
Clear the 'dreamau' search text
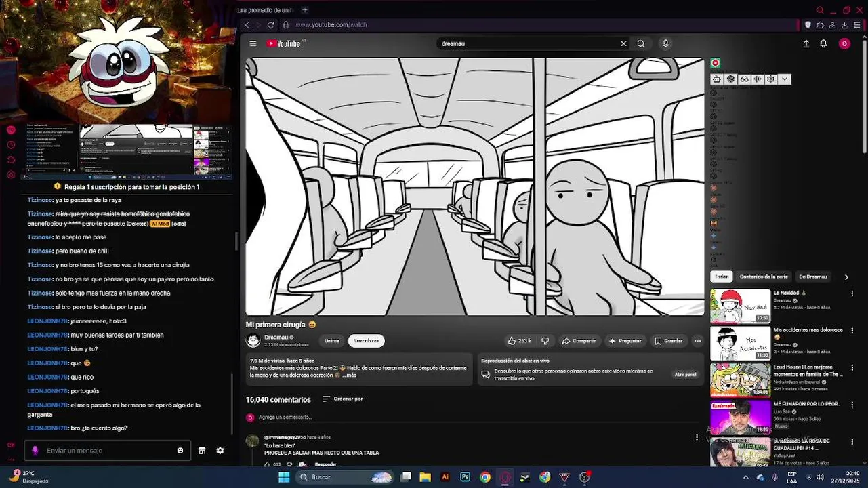pyautogui.click(x=623, y=43)
